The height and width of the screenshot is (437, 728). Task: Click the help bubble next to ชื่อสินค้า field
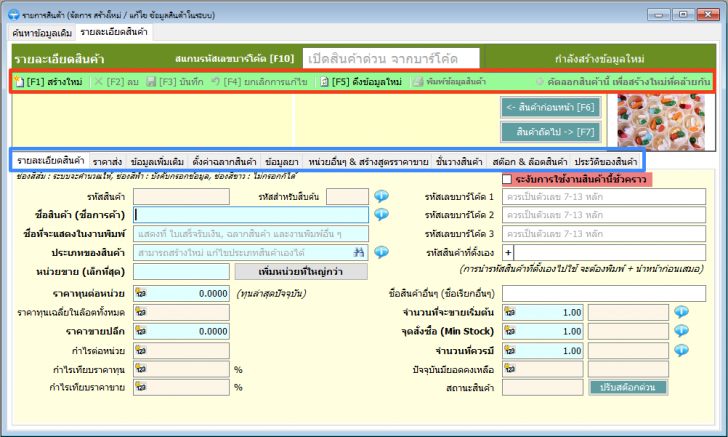pos(381,215)
